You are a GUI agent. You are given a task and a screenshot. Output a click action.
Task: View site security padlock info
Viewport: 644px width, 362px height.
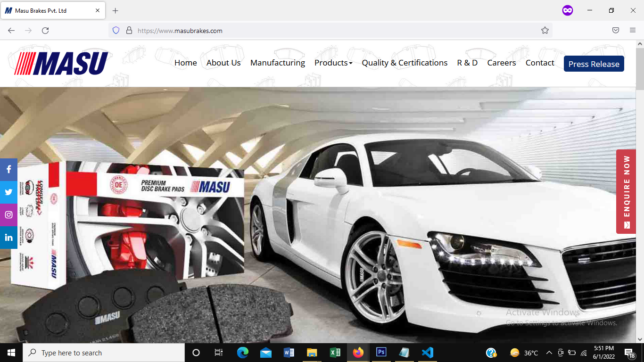(x=129, y=31)
